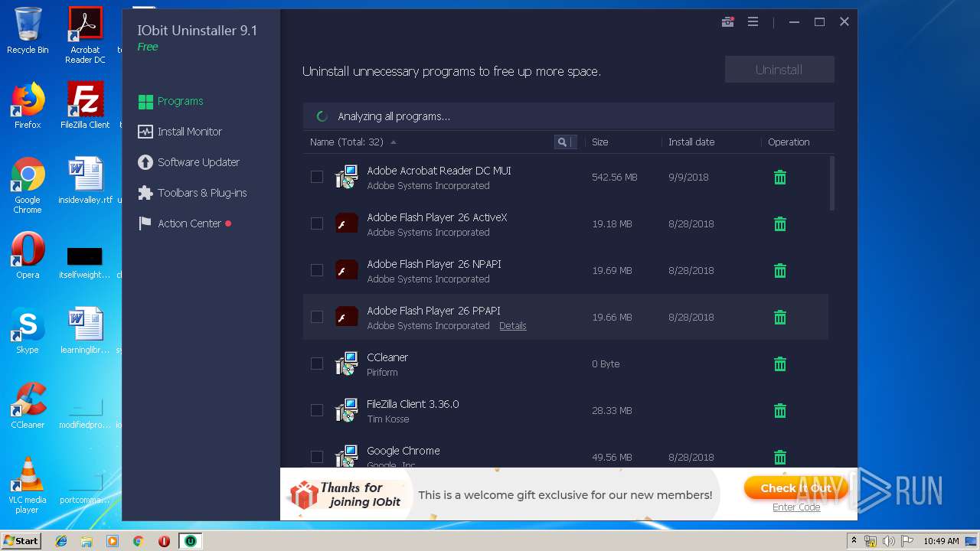The height and width of the screenshot is (551, 980).
Task: Open Recycle Bin desktop icon
Action: 28,31
